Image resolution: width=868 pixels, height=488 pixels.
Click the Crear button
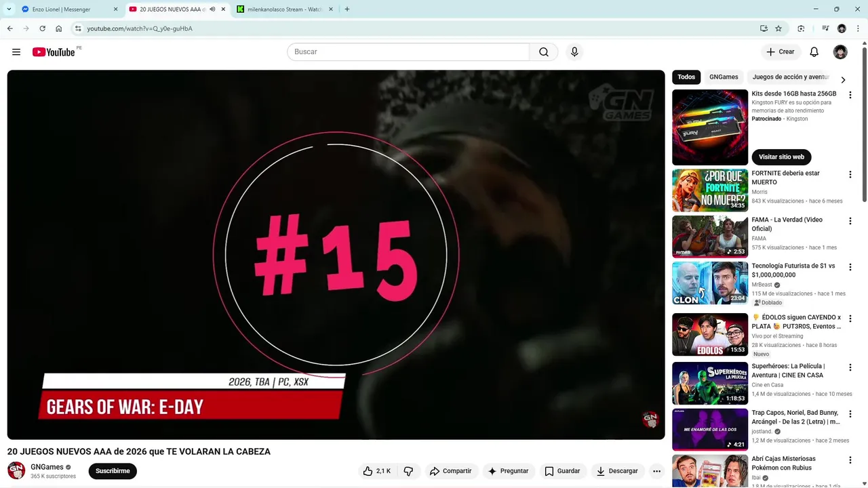coord(781,52)
